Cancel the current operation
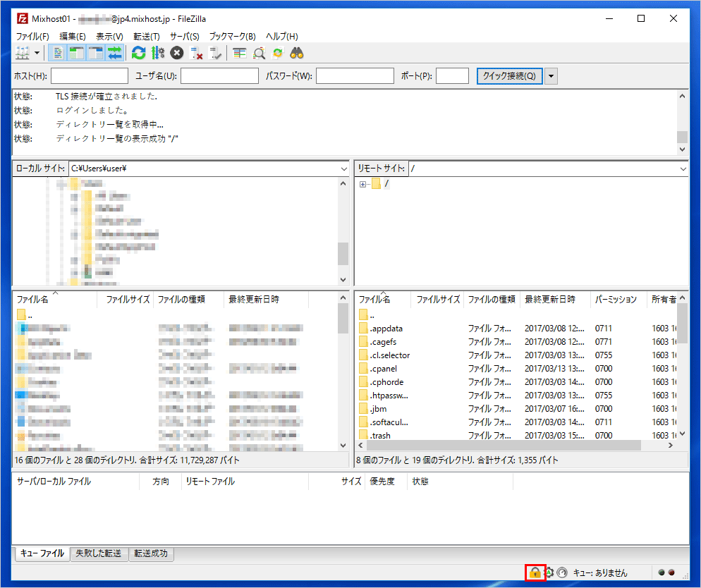The image size is (701, 588). click(x=177, y=53)
